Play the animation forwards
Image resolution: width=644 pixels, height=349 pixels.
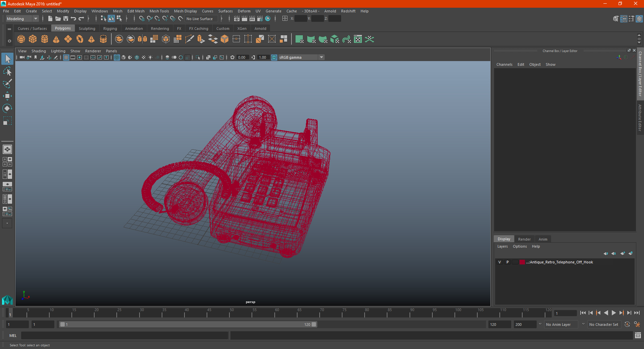pyautogui.click(x=613, y=313)
